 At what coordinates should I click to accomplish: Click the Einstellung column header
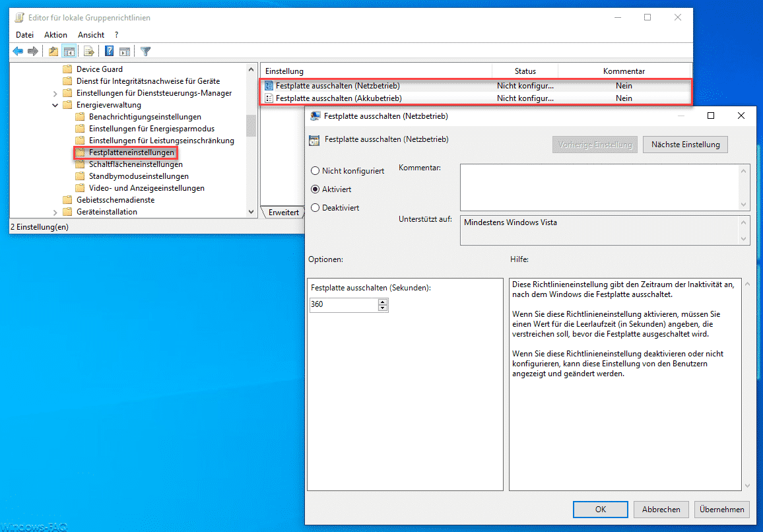(x=376, y=71)
